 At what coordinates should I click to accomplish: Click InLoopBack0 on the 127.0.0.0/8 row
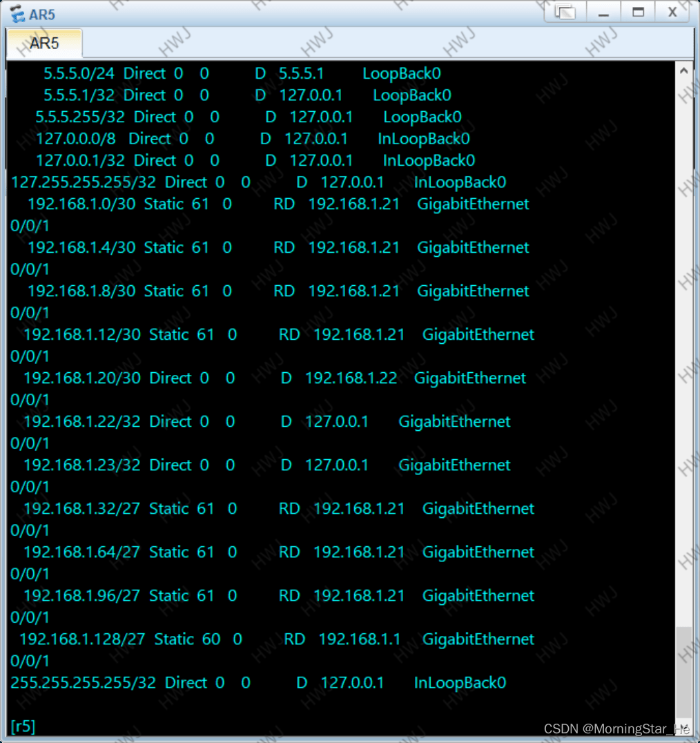click(x=424, y=139)
